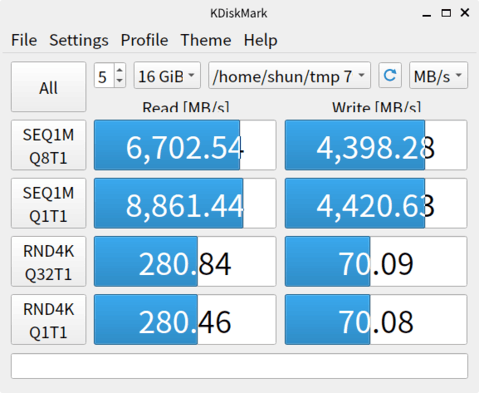Click the RND4K Q32T1 write result 70.09

click(376, 262)
